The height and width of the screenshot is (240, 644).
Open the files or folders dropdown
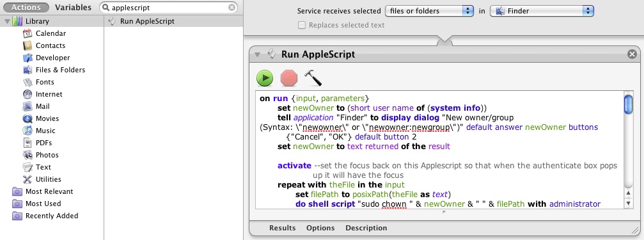point(430,11)
